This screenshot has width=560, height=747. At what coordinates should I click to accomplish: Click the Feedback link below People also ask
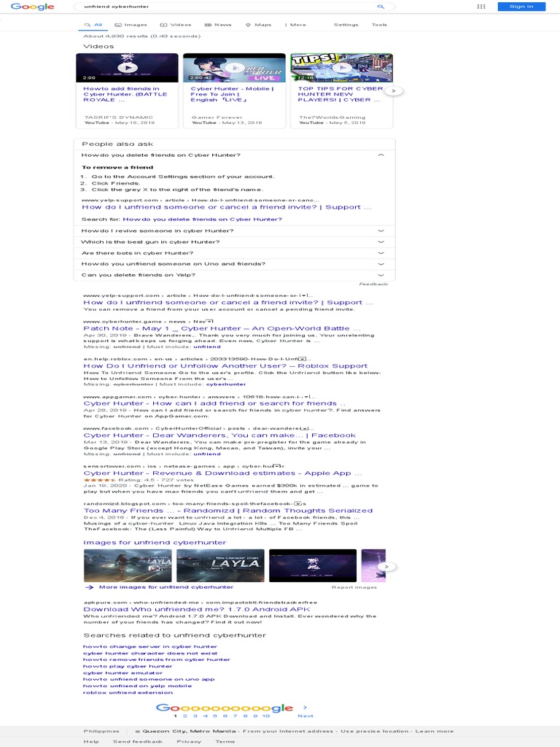click(374, 284)
